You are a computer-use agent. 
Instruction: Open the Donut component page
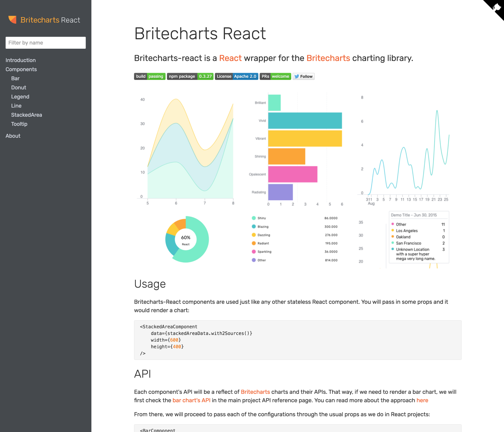(19, 88)
